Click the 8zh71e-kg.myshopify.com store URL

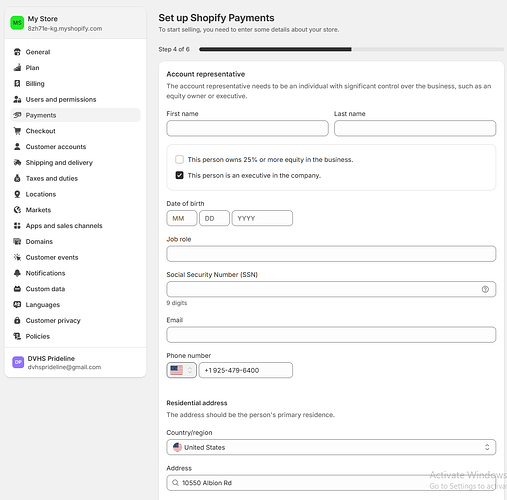tap(65, 29)
